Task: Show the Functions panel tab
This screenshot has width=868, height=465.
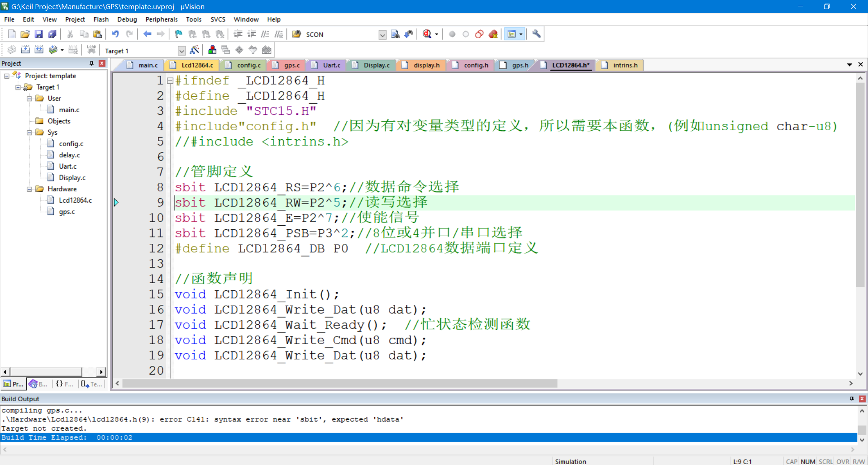Action: 65,384
